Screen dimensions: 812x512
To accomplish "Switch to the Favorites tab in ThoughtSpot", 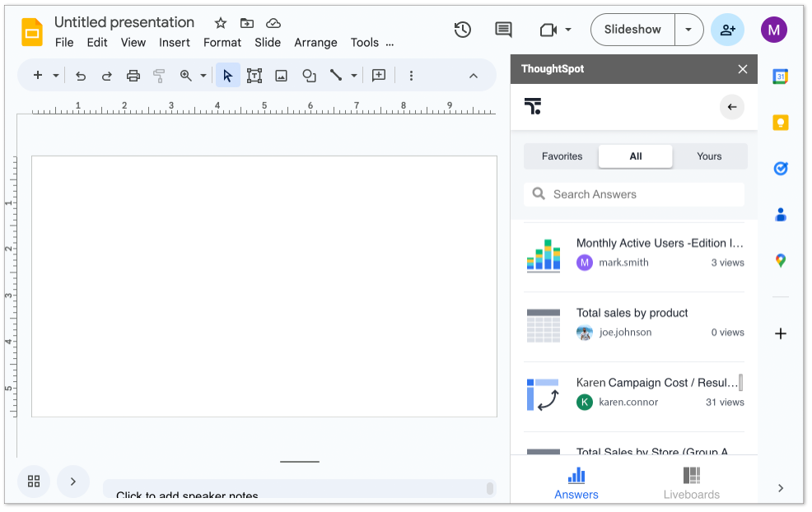I will (562, 156).
